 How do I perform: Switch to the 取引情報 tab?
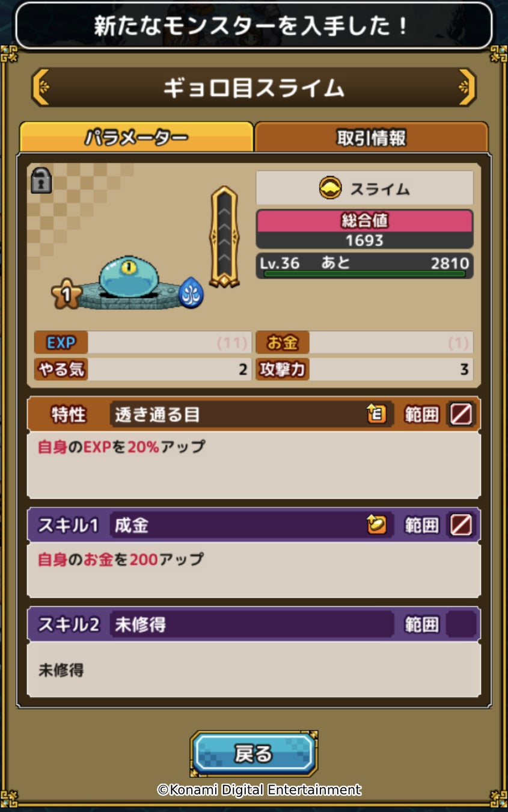coord(371,138)
